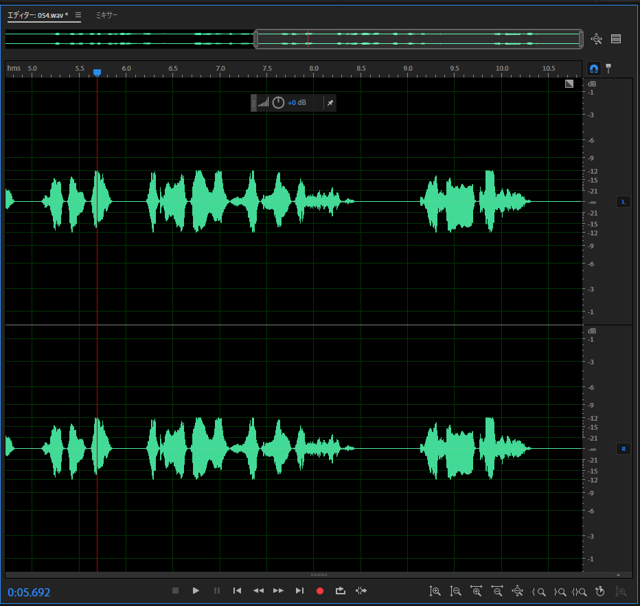Click the Rewind button
This screenshot has height=606, width=640.
tap(258, 590)
